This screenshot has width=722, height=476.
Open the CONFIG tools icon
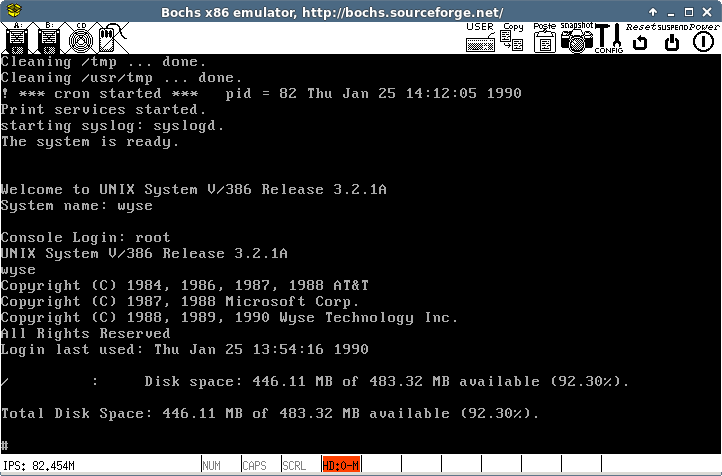coord(609,38)
